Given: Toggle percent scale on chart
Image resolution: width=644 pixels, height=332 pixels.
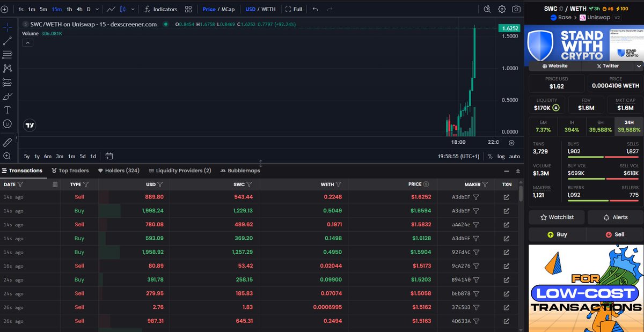Looking at the screenshot, I should [490, 156].
